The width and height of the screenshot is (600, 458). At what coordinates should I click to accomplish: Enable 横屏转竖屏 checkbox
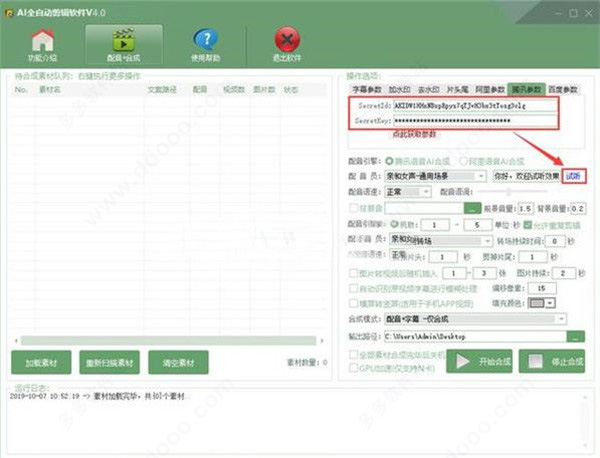click(x=353, y=303)
